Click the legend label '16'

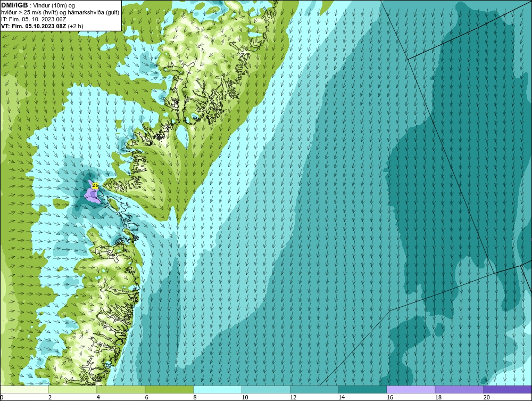pos(390,397)
